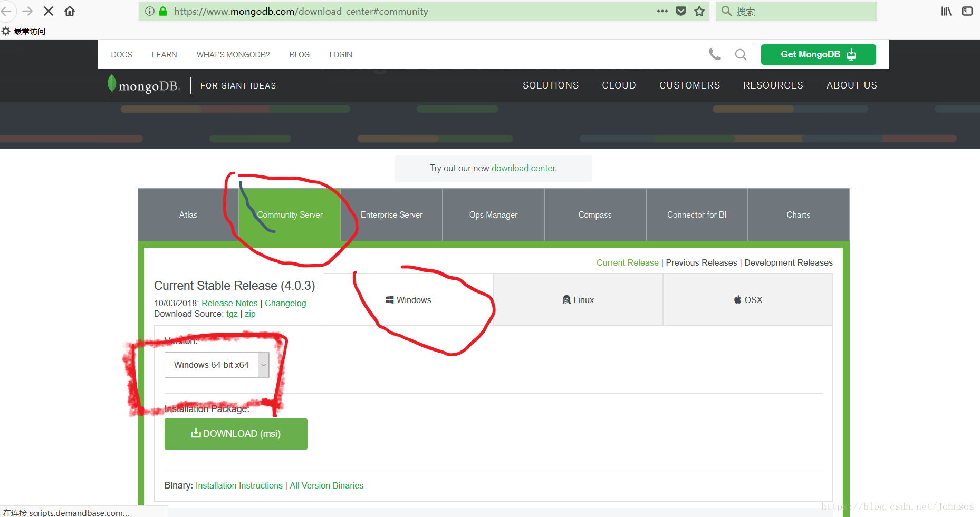Switch to the Atlas tab
This screenshot has width=980, height=517.
(188, 214)
